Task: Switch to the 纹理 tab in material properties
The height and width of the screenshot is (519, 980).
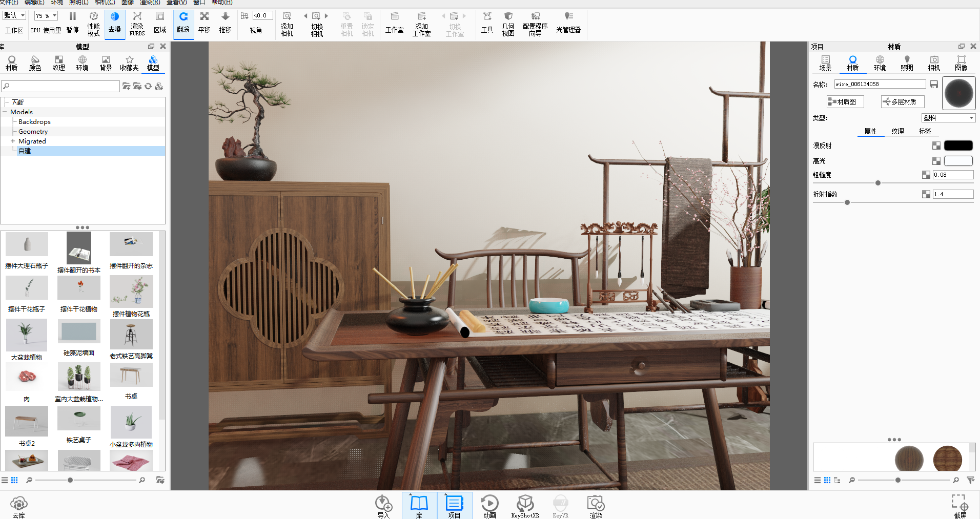Action: [897, 131]
